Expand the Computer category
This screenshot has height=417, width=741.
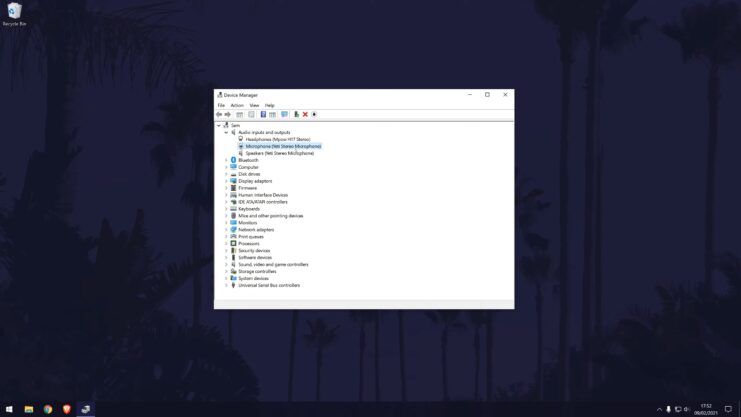point(226,167)
